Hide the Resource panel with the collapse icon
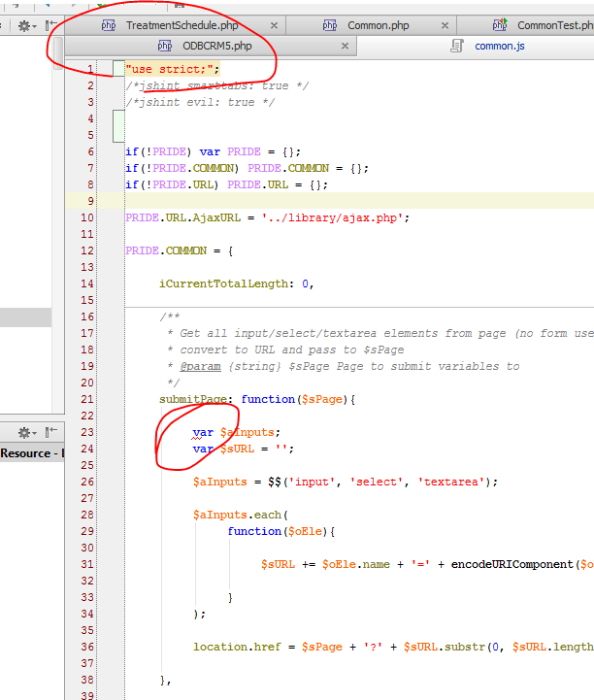Image resolution: width=594 pixels, height=700 pixels. [x=51, y=432]
